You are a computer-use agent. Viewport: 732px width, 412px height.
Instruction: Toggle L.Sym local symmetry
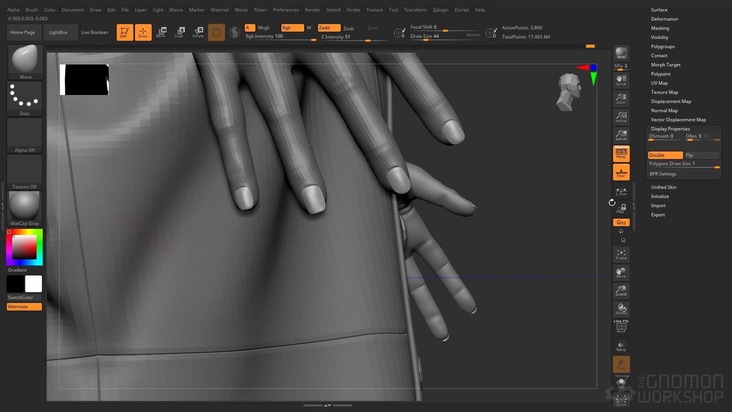coord(621,192)
